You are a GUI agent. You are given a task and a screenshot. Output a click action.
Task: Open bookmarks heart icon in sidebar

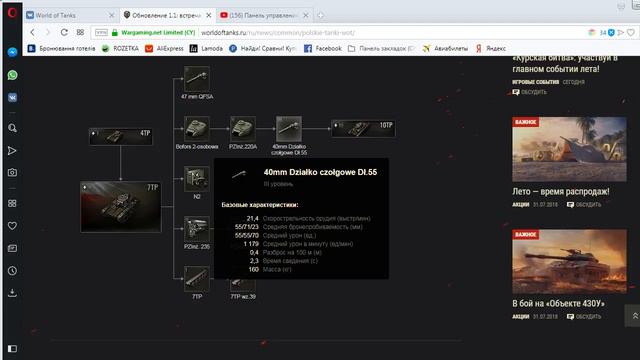coord(12,226)
